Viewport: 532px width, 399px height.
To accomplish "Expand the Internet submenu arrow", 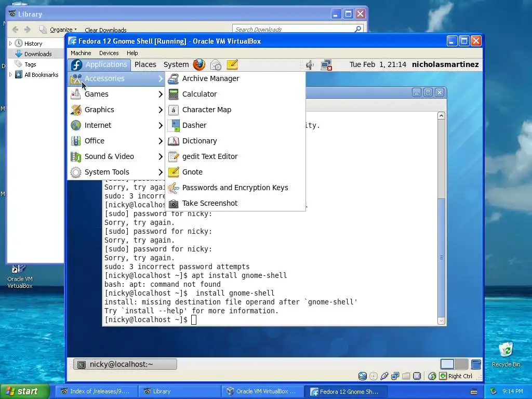I will pos(161,125).
